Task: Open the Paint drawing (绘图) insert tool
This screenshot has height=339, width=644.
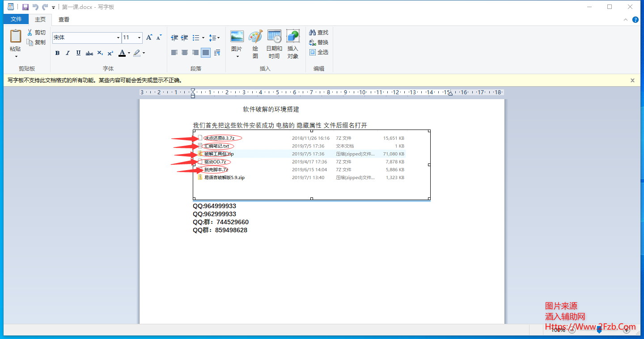Action: (255, 44)
